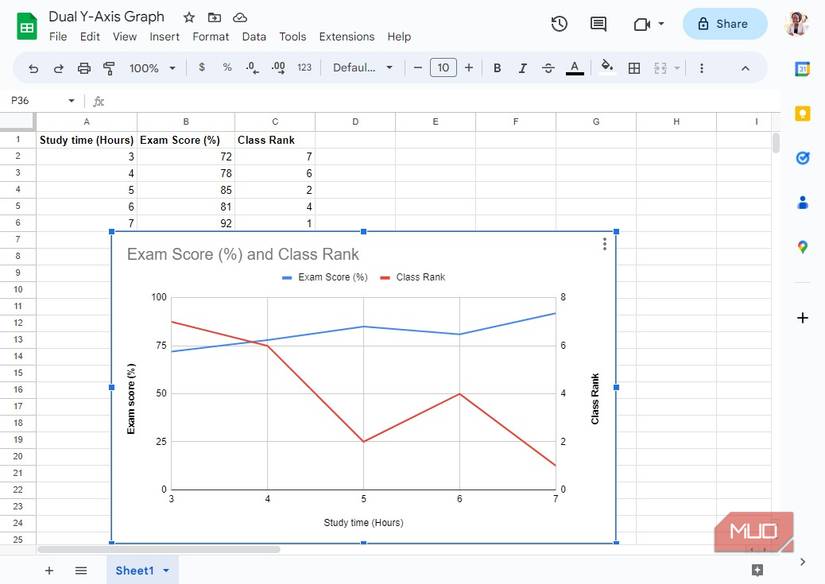Toggle bold formatting
Viewport: 825px width, 584px height.
[497, 68]
